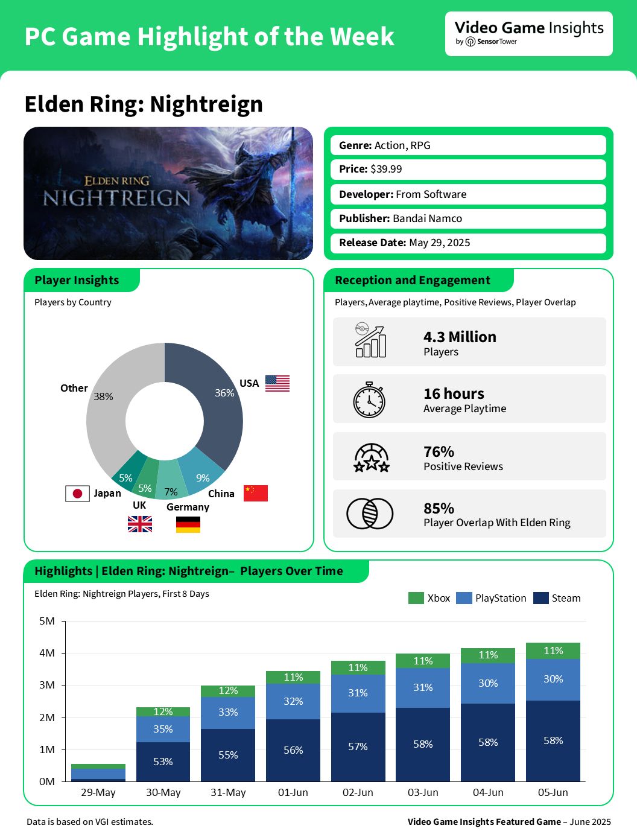The image size is (637, 840).
Task: Click the Developer: From Software field
Action: (x=468, y=194)
